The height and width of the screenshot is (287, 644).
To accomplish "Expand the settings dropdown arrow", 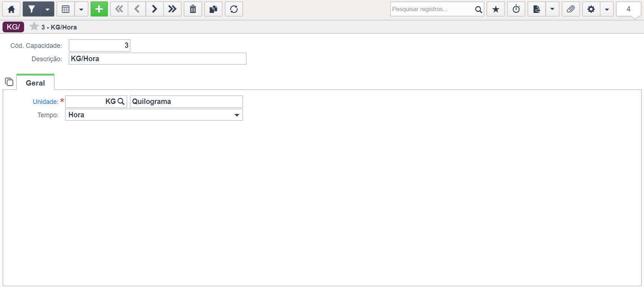I will [607, 9].
